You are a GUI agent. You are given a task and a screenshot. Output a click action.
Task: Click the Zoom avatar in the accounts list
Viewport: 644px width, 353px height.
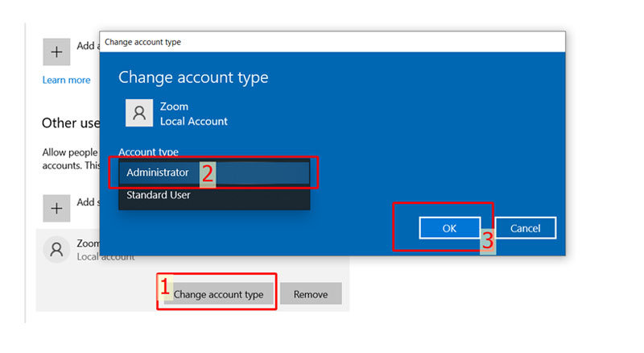point(56,249)
